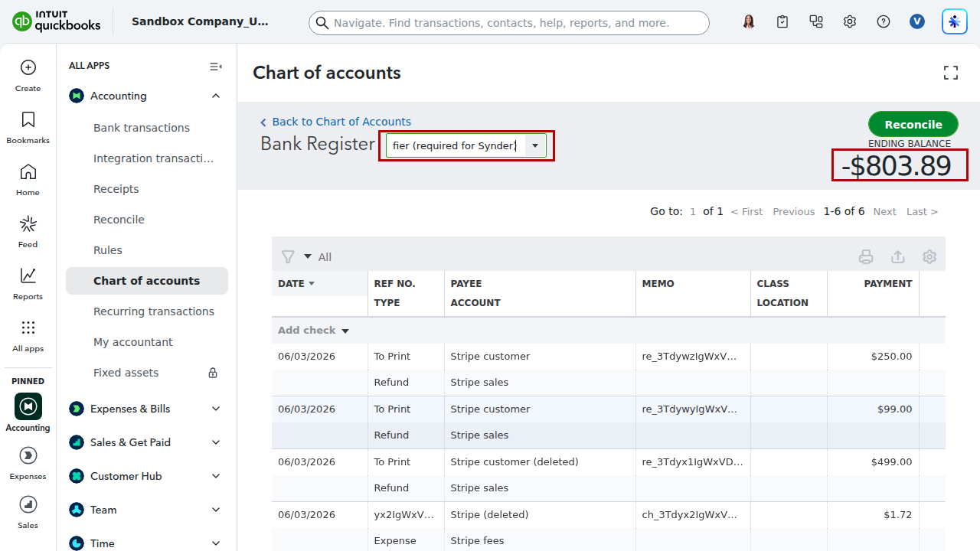Viewport: 980px width, 551px height.
Task: Click the user avatar photo in the header
Action: [x=749, y=22]
